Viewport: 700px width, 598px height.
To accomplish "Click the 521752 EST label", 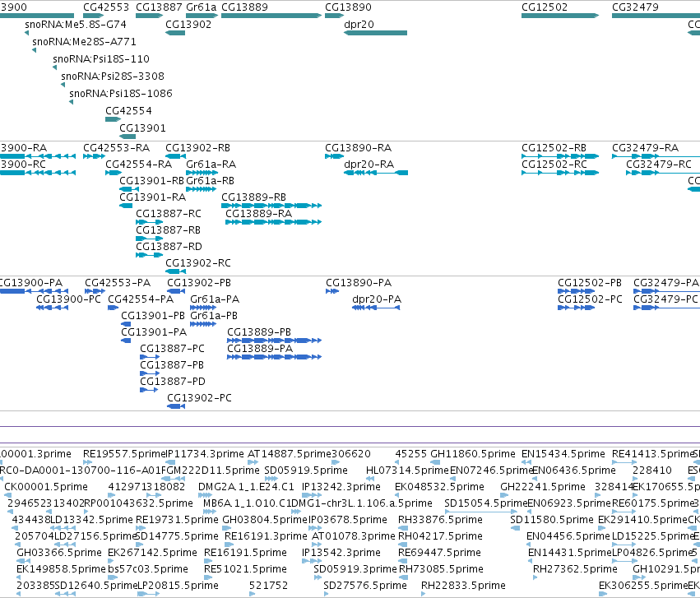I will click(268, 586).
